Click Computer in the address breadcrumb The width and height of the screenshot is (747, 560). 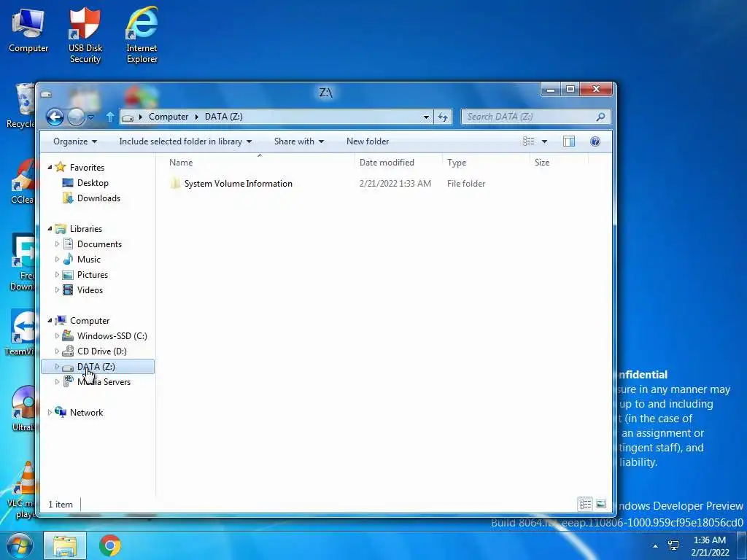point(169,117)
